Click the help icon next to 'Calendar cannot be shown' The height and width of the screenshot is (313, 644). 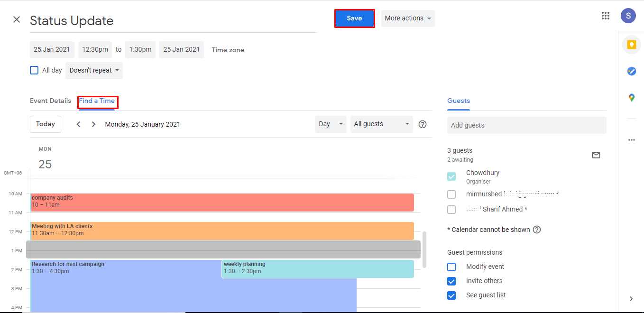point(537,230)
